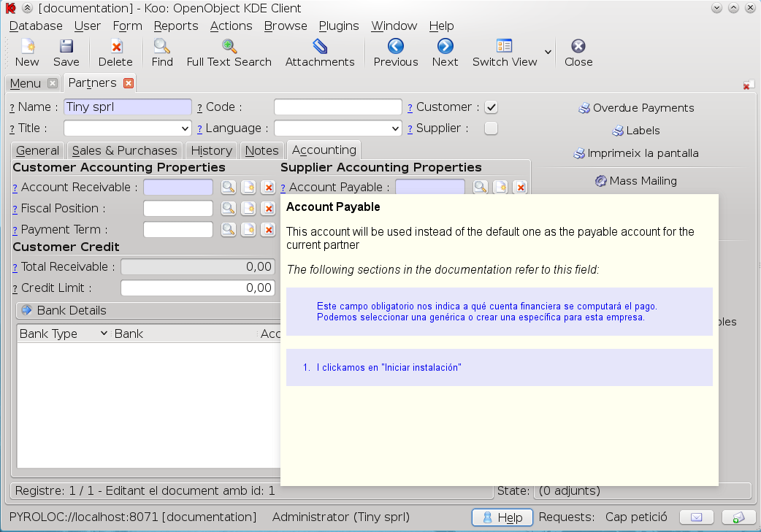Switch to the General tab
The image size is (761, 532).
(x=37, y=151)
